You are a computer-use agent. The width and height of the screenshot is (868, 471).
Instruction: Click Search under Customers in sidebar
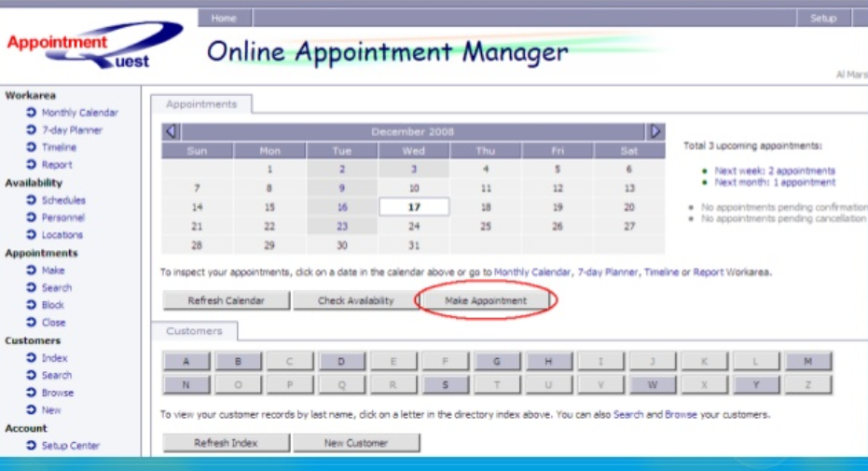(x=57, y=375)
